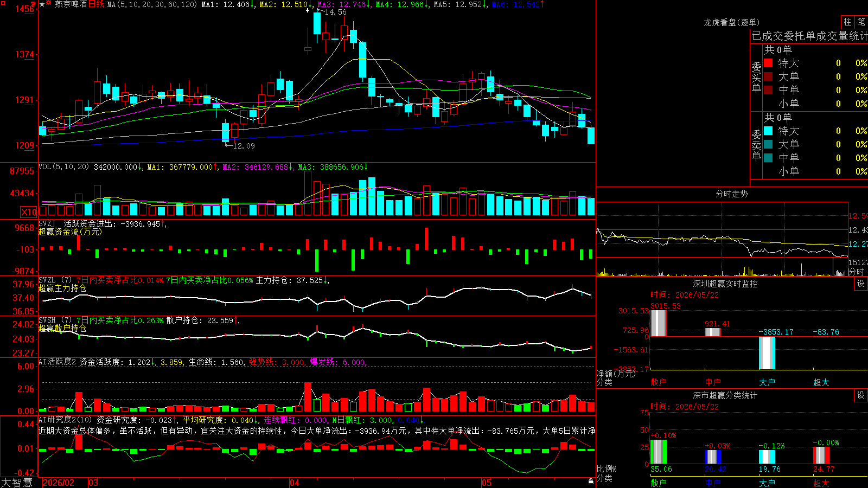Click the 已成交委托单成交量统计 header
Image resolution: width=868 pixels, height=488 pixels.
tap(809, 36)
